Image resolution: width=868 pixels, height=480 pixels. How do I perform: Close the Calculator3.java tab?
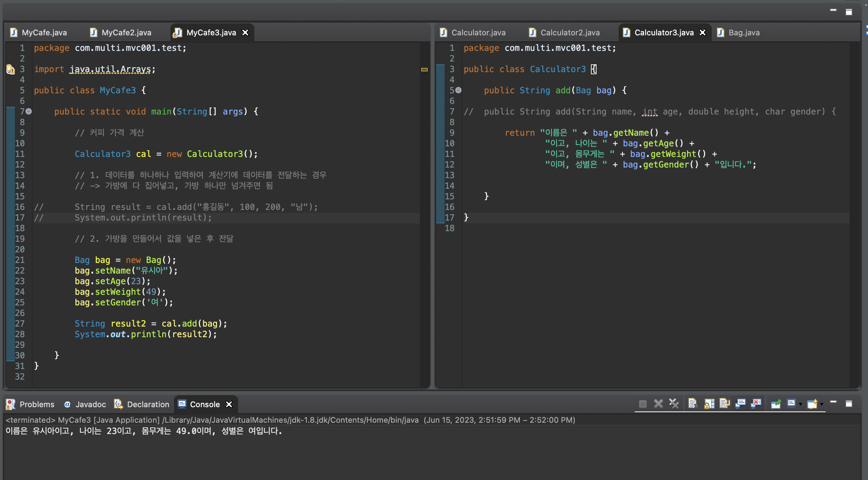pyautogui.click(x=703, y=33)
